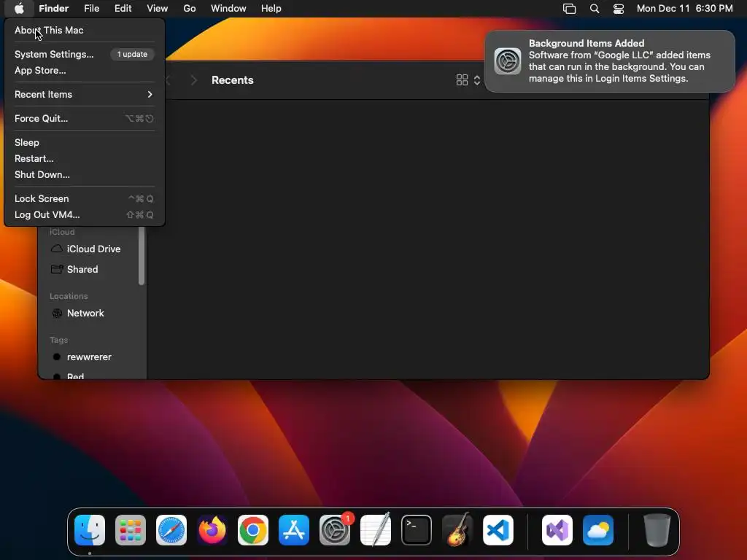Launch Visual Studio Code from the Dock
The height and width of the screenshot is (560, 747).
[x=498, y=530]
